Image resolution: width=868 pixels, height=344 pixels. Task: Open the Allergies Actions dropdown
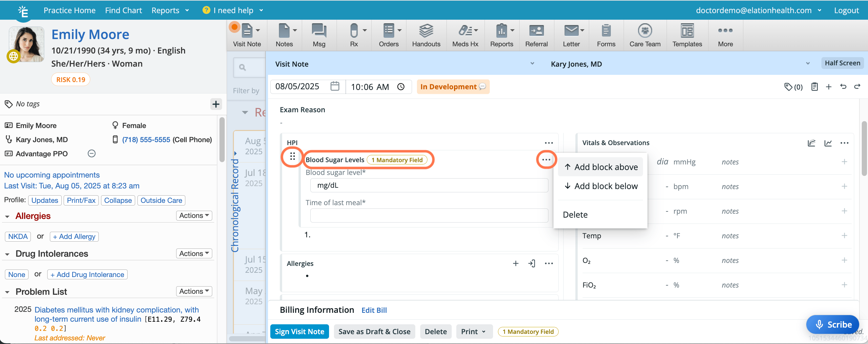click(194, 216)
